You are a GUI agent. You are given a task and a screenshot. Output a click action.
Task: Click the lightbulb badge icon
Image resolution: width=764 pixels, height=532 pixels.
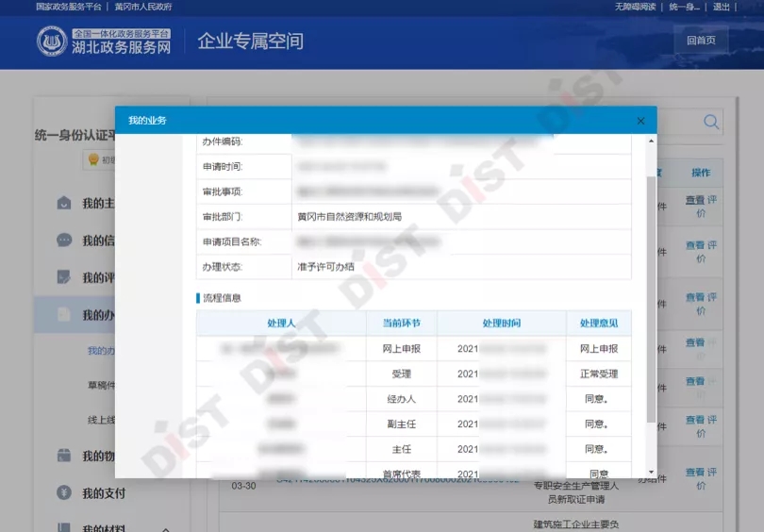pos(93,159)
